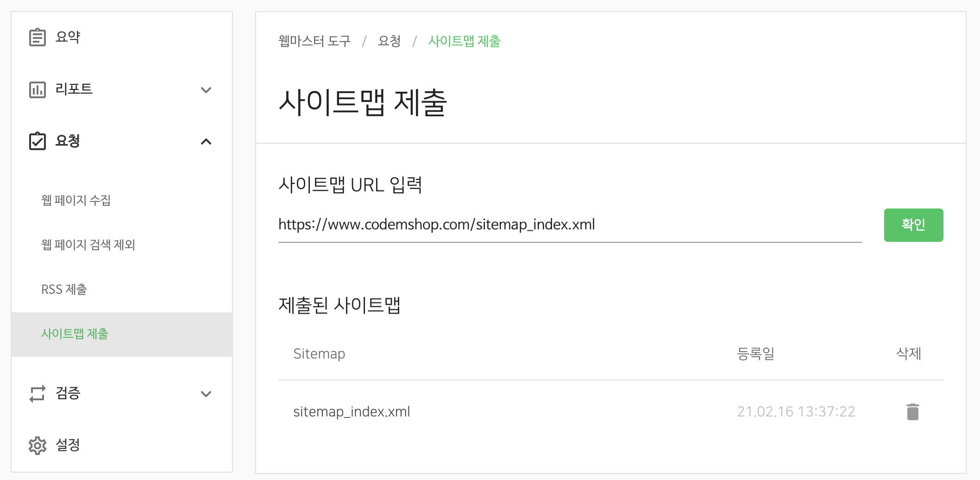Click the 검증 validation arrows icon
The height and width of the screenshot is (480, 980).
[x=38, y=394]
